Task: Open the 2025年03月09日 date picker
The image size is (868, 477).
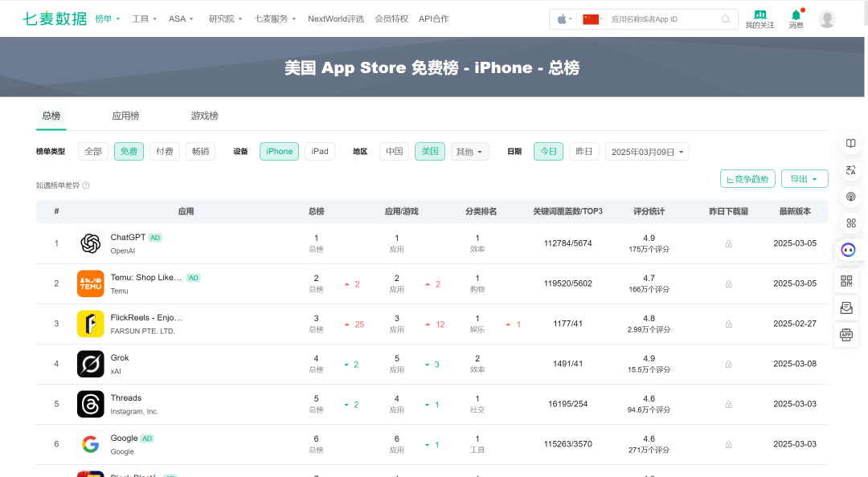Action: [647, 152]
